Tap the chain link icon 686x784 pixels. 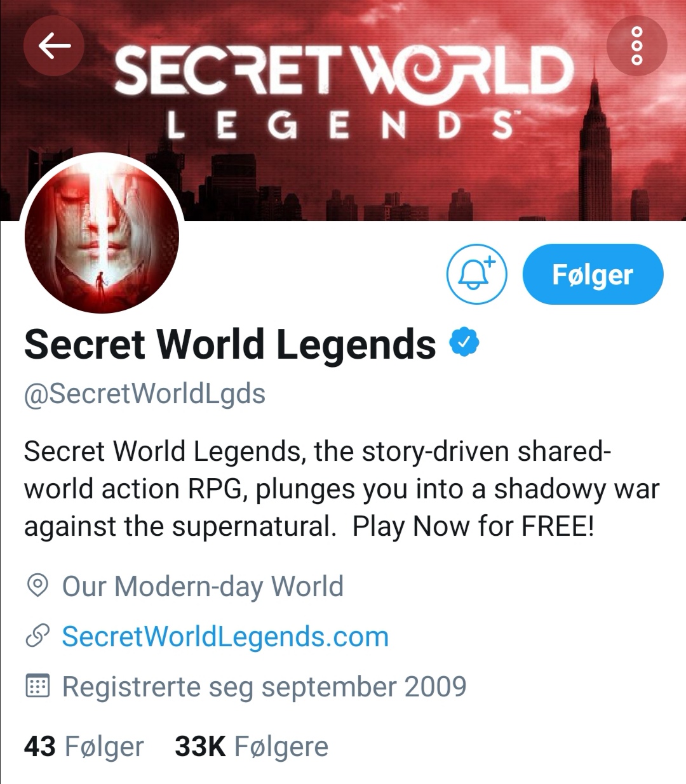[x=37, y=636]
